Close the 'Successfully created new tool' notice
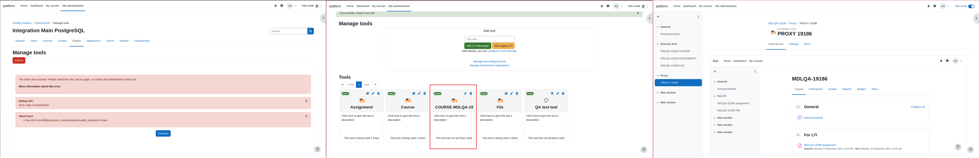The image size is (980, 158). tap(638, 13)
